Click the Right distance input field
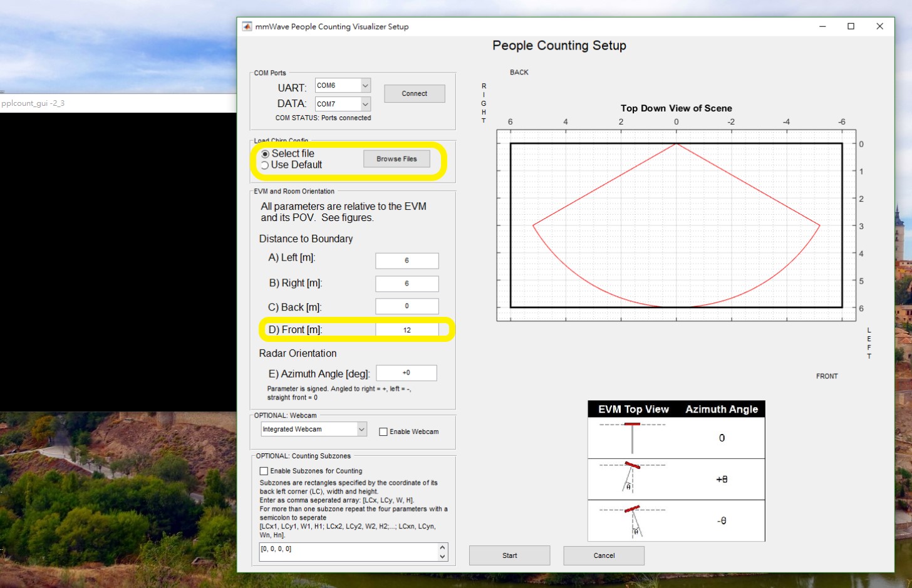Image resolution: width=912 pixels, height=588 pixels. [x=407, y=283]
